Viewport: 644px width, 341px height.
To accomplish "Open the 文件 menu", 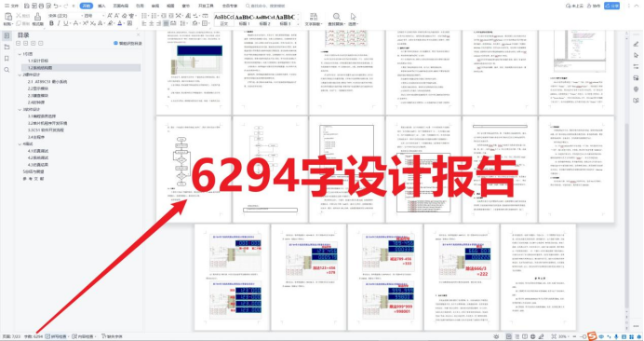I will click(12, 6).
